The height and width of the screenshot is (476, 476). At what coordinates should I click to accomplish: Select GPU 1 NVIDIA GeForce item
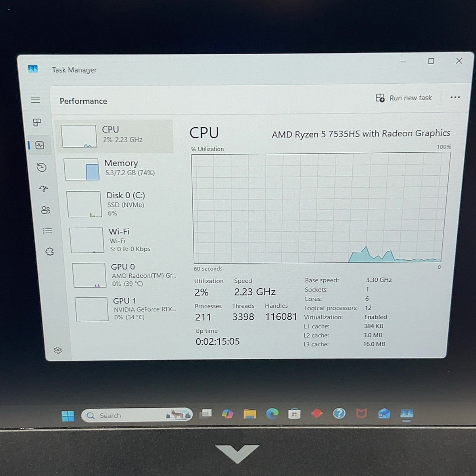coord(127,309)
